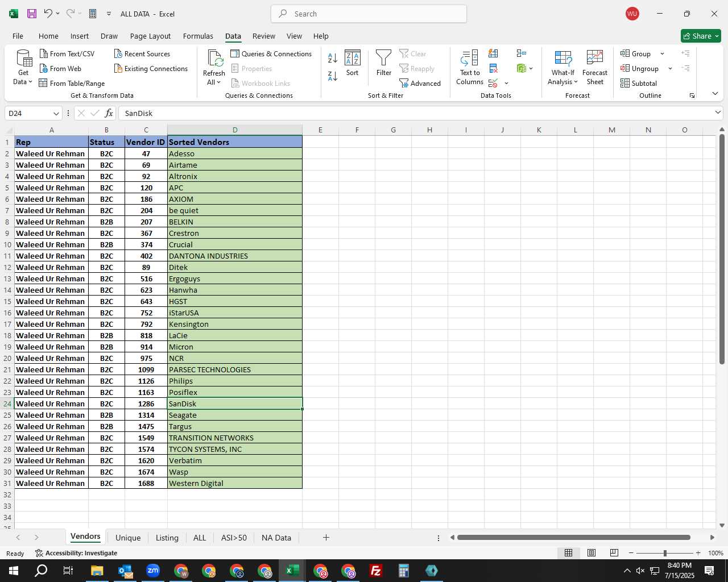728x582 pixels.
Task: Open the Ungroup dropdown arrow
Action: click(x=670, y=68)
